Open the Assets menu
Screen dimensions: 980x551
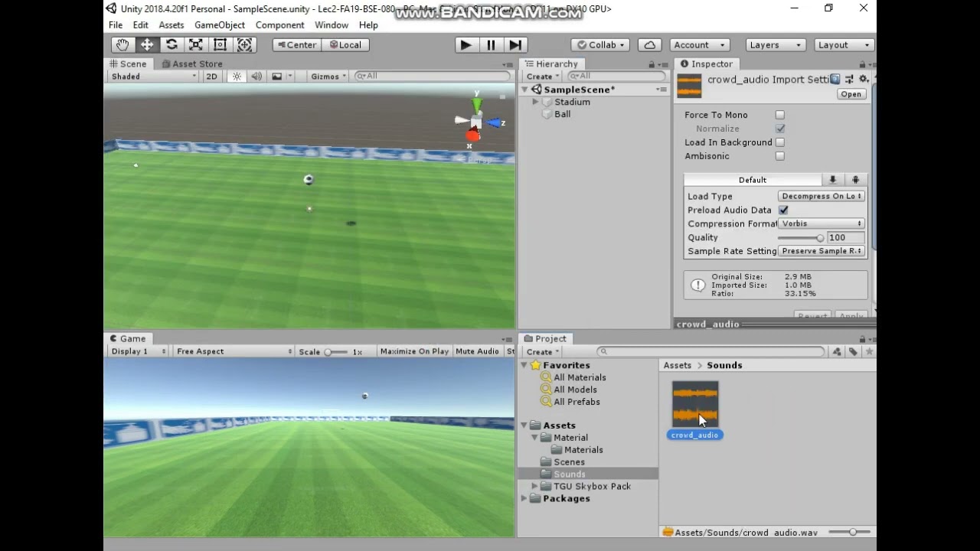[171, 24]
